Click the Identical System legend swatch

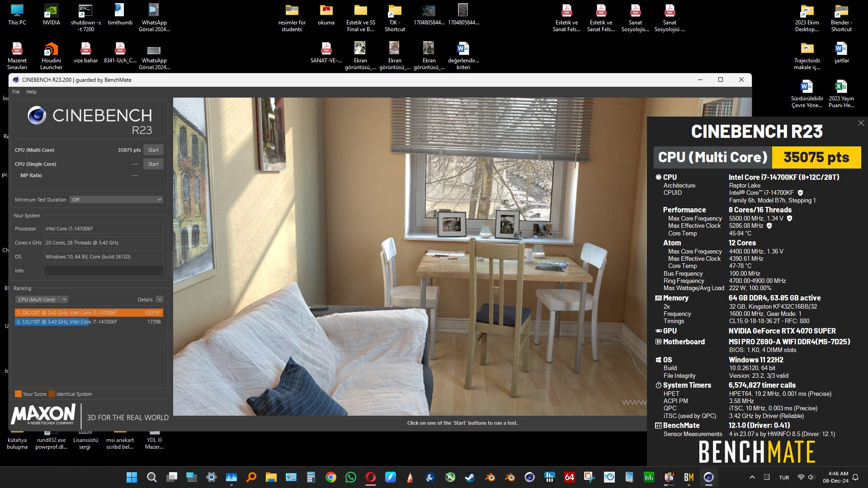coord(52,394)
